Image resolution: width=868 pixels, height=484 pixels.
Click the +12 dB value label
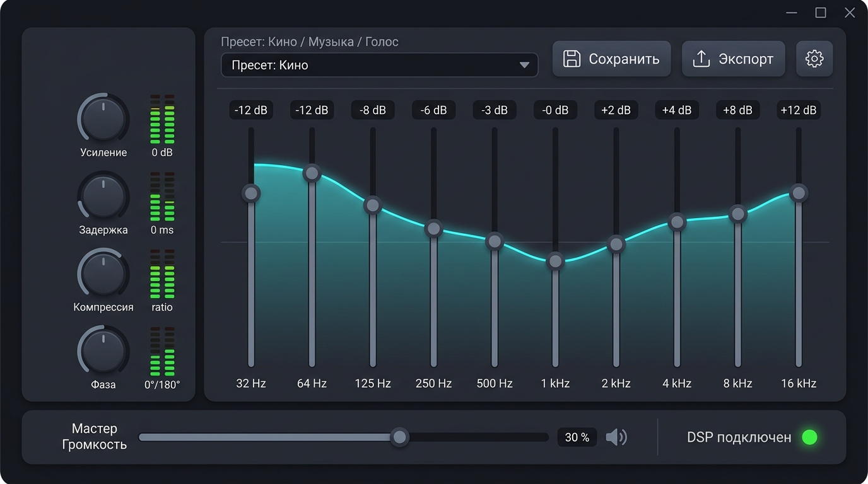point(799,110)
